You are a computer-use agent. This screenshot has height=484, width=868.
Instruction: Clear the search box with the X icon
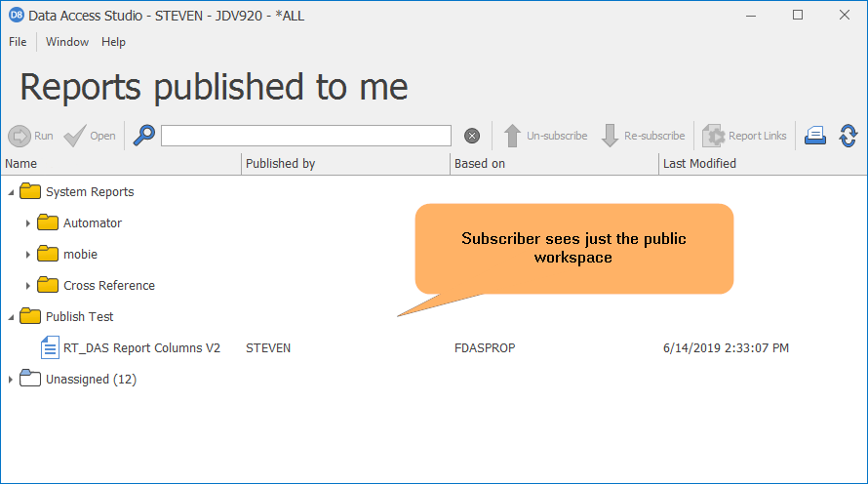click(x=472, y=136)
